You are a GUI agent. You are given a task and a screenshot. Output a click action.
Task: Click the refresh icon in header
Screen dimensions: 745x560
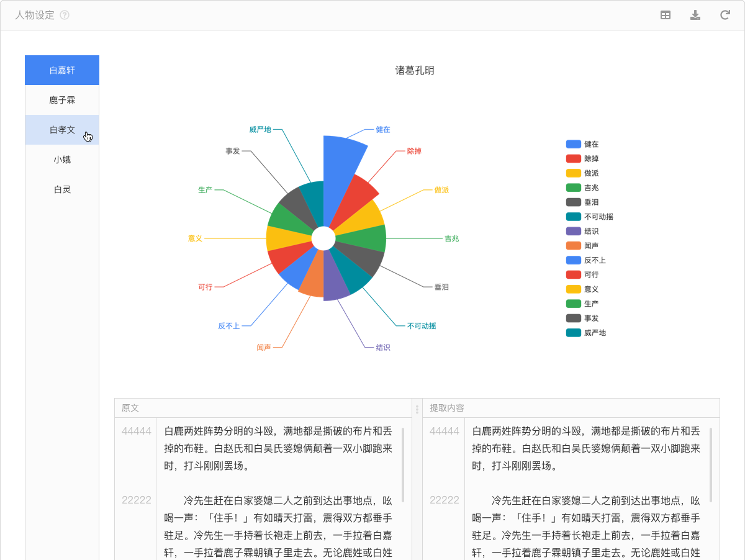(725, 16)
